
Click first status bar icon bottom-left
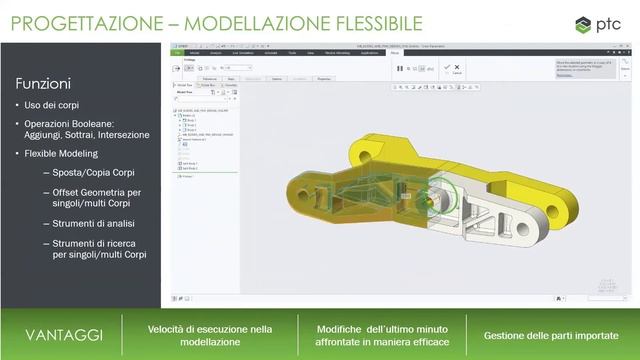click(x=174, y=299)
